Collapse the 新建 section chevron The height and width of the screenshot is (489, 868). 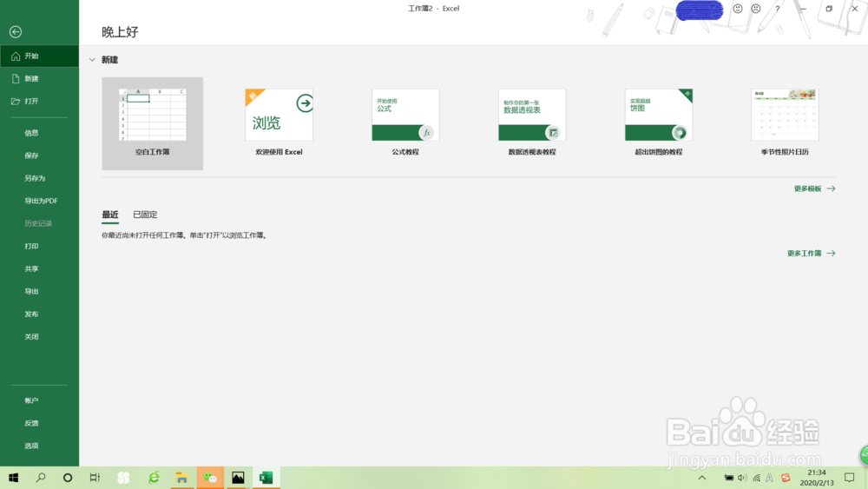coord(93,60)
